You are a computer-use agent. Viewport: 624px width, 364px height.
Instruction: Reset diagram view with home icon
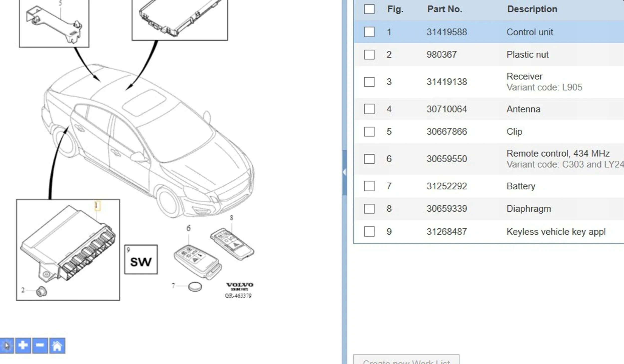point(57,346)
